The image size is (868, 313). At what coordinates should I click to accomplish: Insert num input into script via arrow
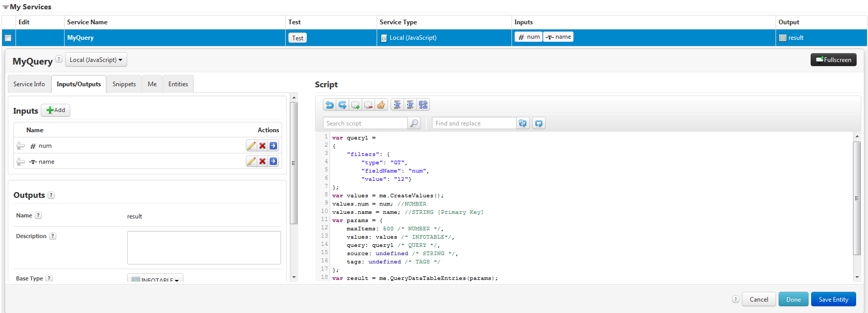click(273, 146)
